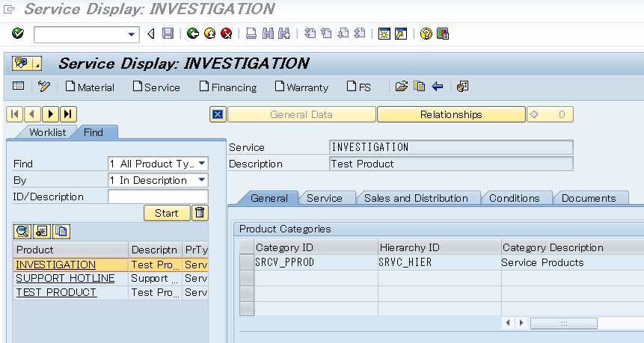Image resolution: width=644 pixels, height=343 pixels.
Task: Create a new FS product
Action: point(359,87)
